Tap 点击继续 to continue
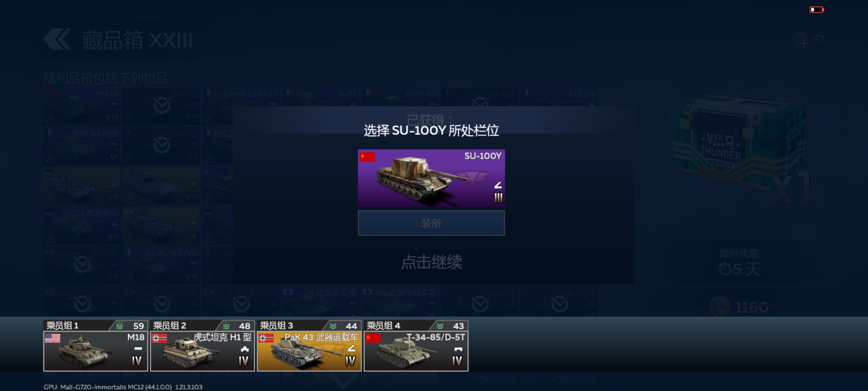The height and width of the screenshot is (391, 868). tap(431, 262)
